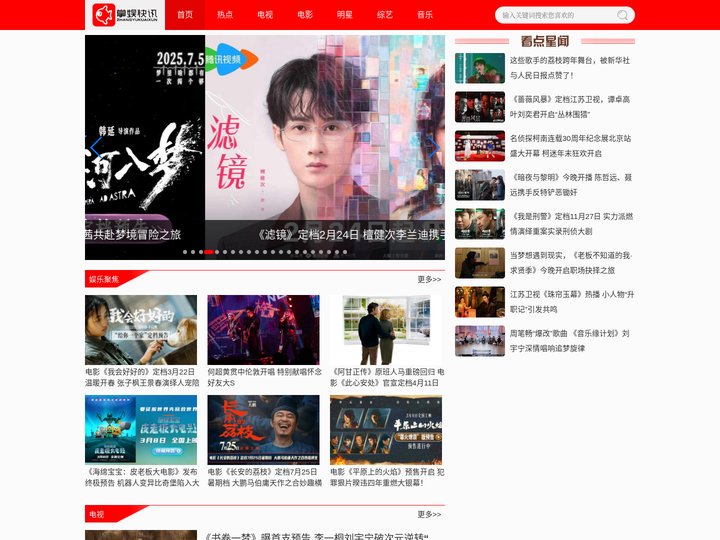
Task: Open 更多>> link in 电视 section
Action: pos(429,514)
